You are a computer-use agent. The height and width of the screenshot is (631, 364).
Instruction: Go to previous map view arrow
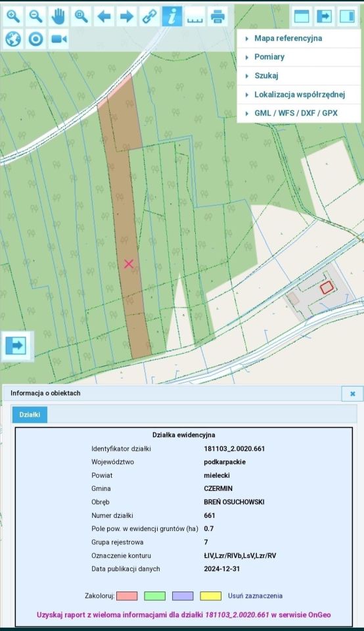coord(104,16)
